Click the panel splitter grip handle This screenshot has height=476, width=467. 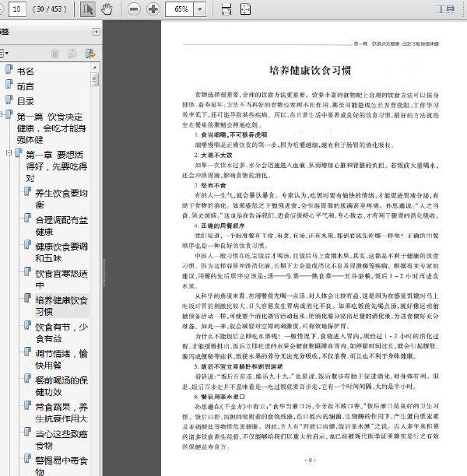click(x=104, y=272)
